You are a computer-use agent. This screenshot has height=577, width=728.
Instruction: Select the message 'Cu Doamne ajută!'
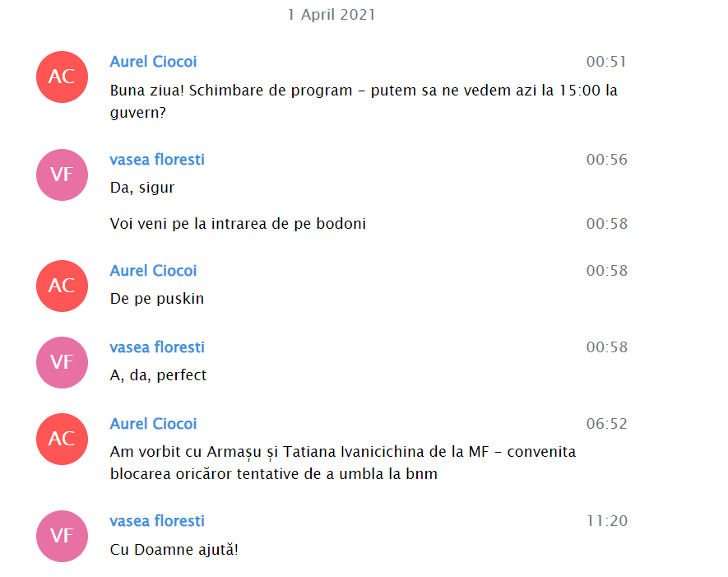174,550
